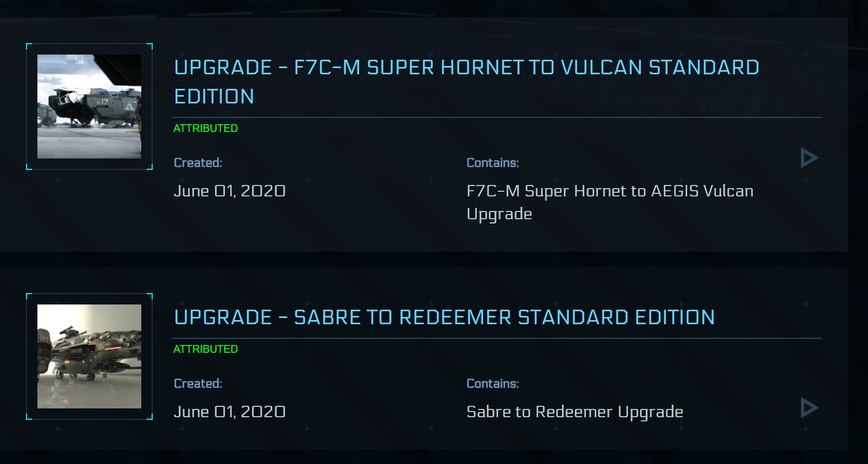The width and height of the screenshot is (868, 464).
Task: Click the ATTRIBUTED status on the Redeemer upgrade
Action: coord(206,349)
